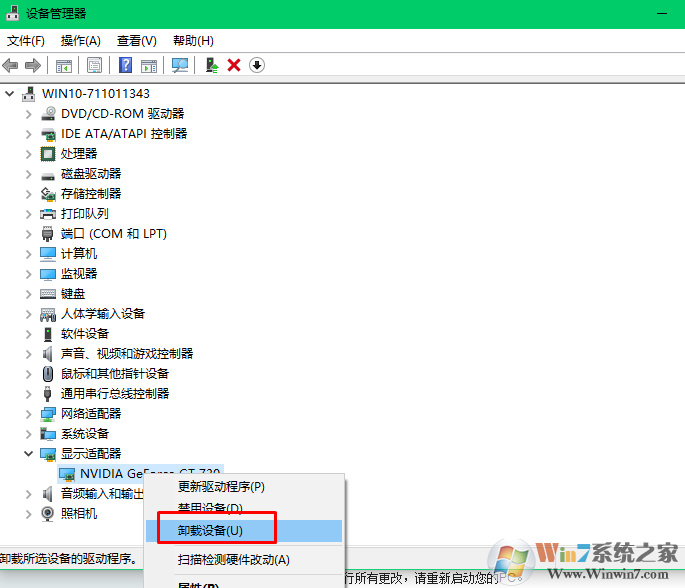The height and width of the screenshot is (588, 685).
Task: Open the 操作(A) menu
Action: coord(80,41)
